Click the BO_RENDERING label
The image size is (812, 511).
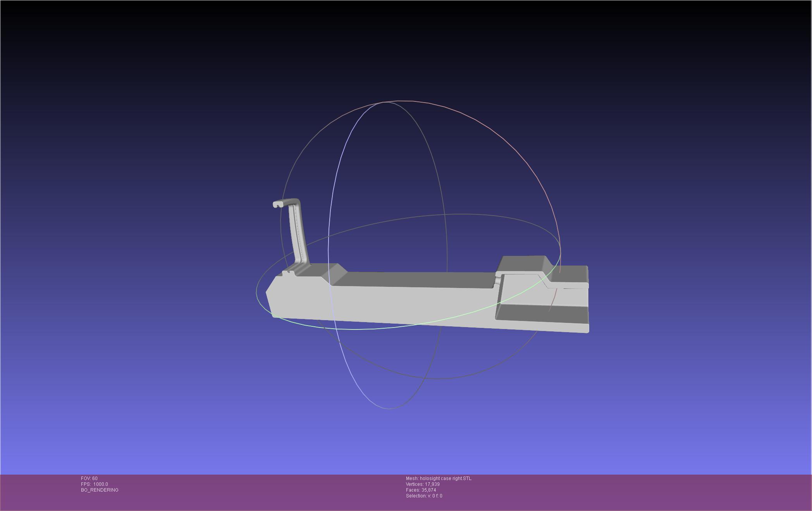point(100,490)
